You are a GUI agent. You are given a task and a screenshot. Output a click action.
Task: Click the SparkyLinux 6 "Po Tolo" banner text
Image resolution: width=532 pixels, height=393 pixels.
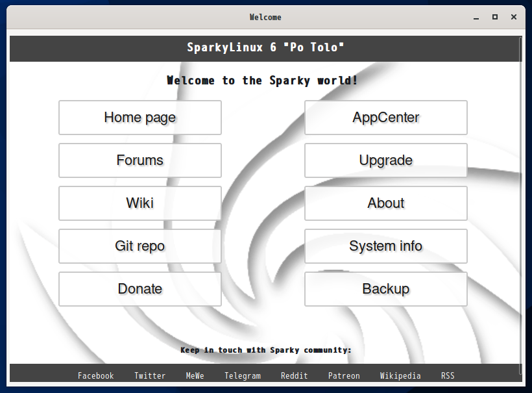pos(265,47)
